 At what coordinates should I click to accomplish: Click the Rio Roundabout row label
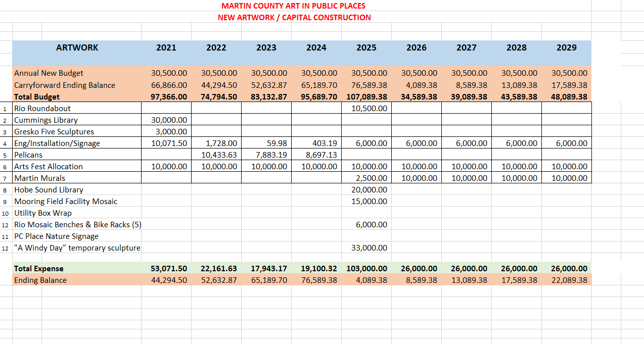[x=42, y=109]
